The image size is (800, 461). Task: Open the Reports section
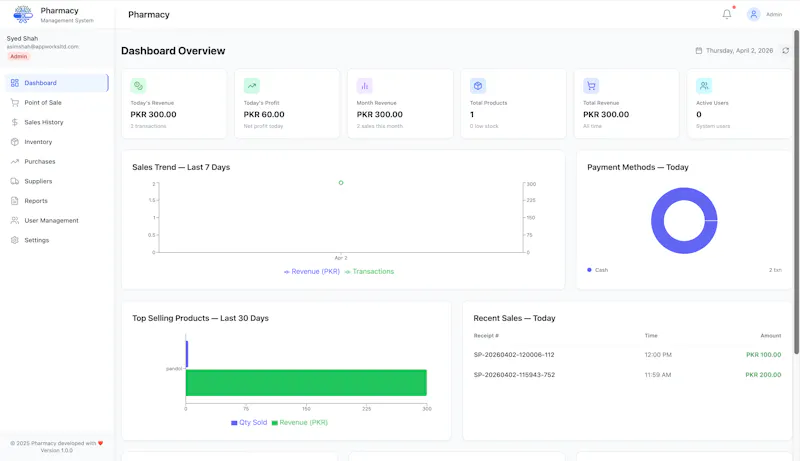tap(57, 201)
